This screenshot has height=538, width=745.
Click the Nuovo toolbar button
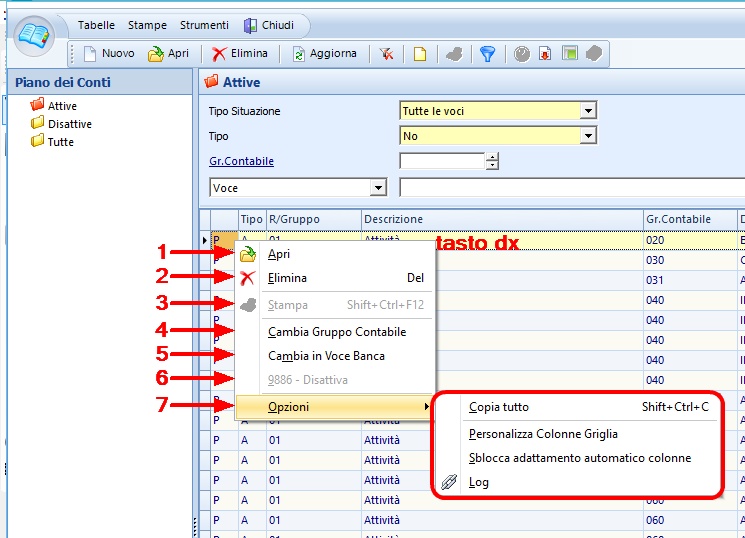(x=108, y=54)
